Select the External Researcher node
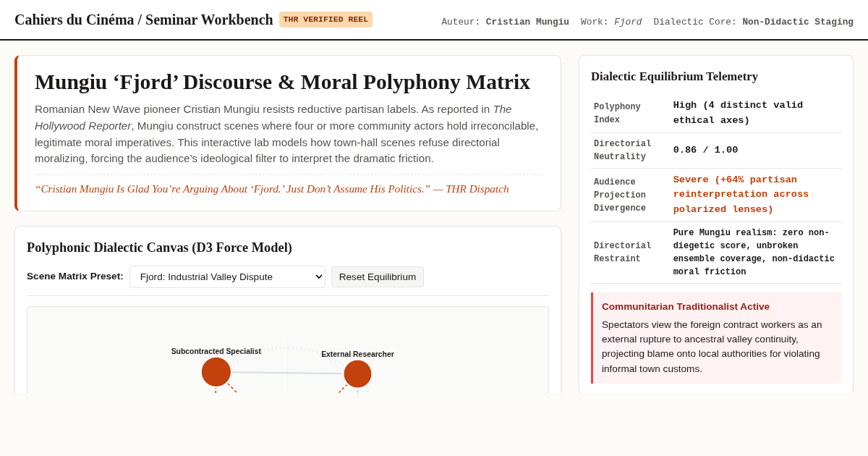 (357, 373)
